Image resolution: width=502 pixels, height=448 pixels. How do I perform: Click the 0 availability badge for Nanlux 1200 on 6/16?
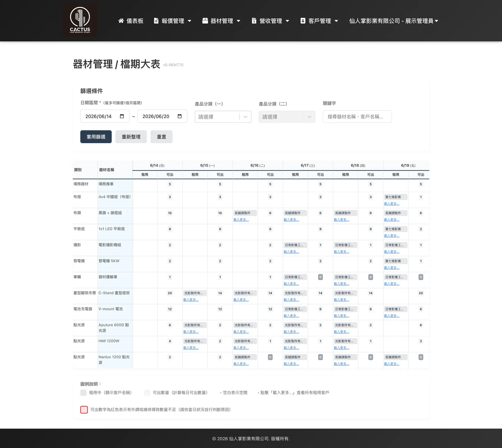[270, 357]
